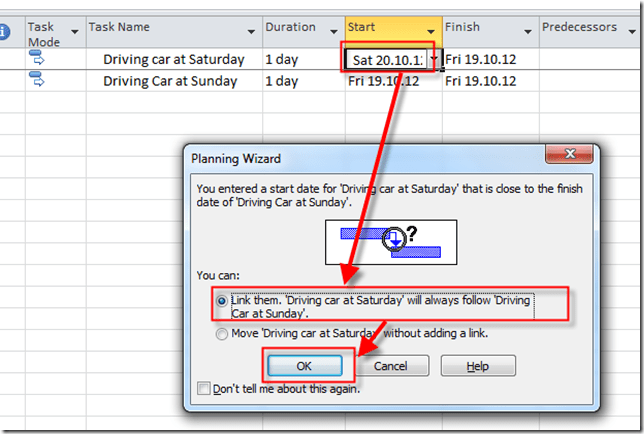Choose 'Move Driving car at Saturday' without link

pos(222,334)
